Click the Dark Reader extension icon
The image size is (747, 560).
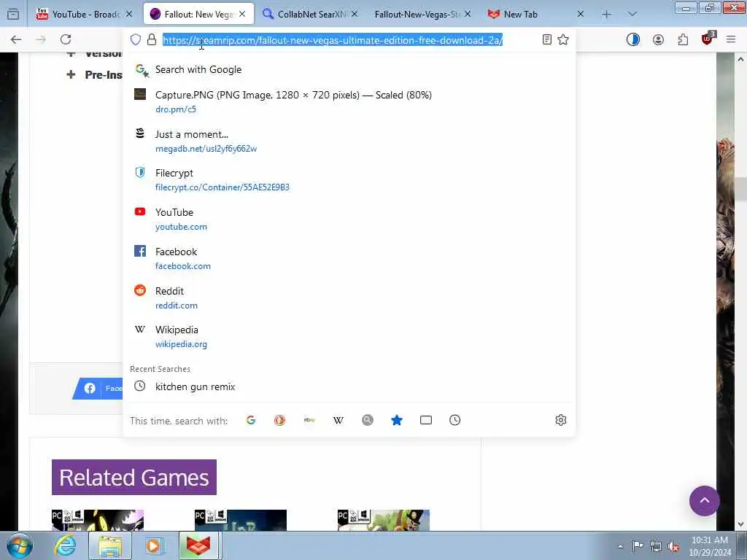(633, 39)
